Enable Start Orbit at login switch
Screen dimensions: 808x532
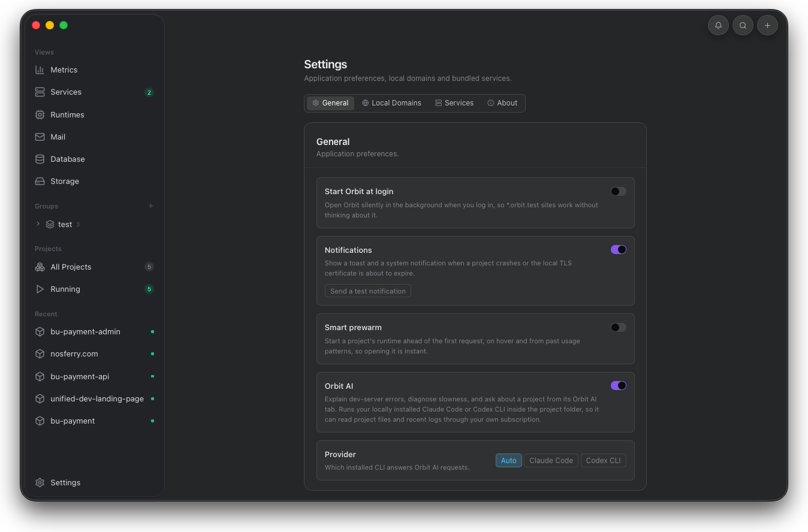click(618, 191)
